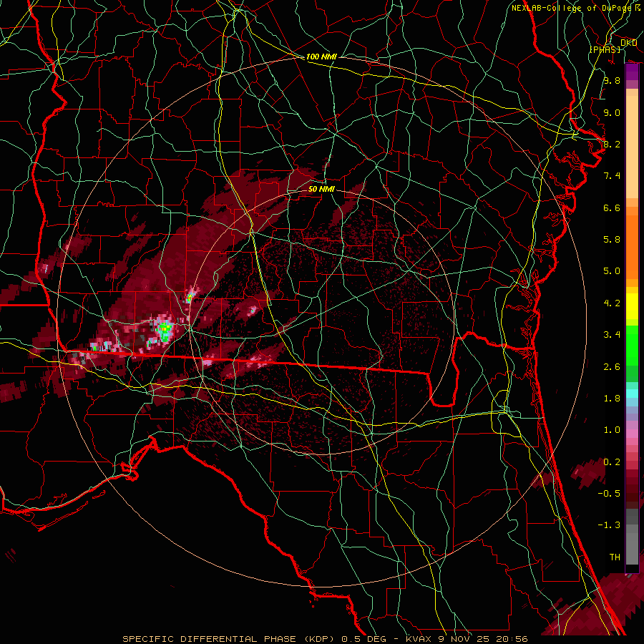
Task: Click the green high-KDP storm core on the map
Action: [x=165, y=331]
